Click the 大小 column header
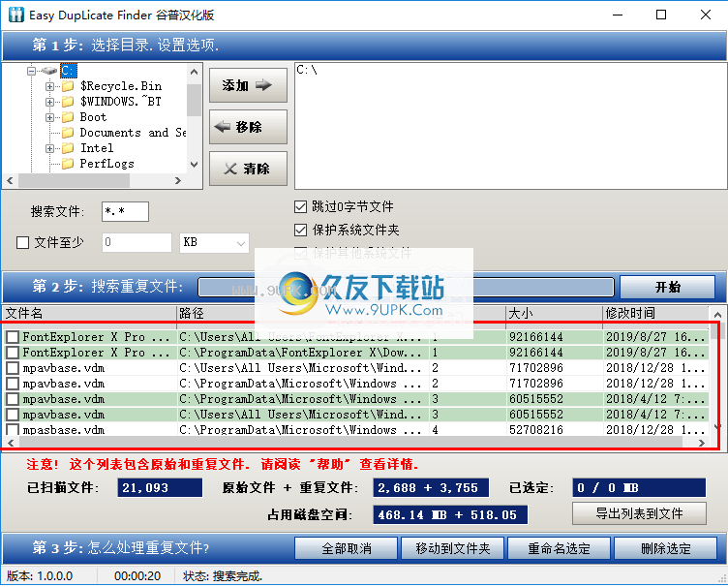The width and height of the screenshot is (728, 587). coord(554,314)
